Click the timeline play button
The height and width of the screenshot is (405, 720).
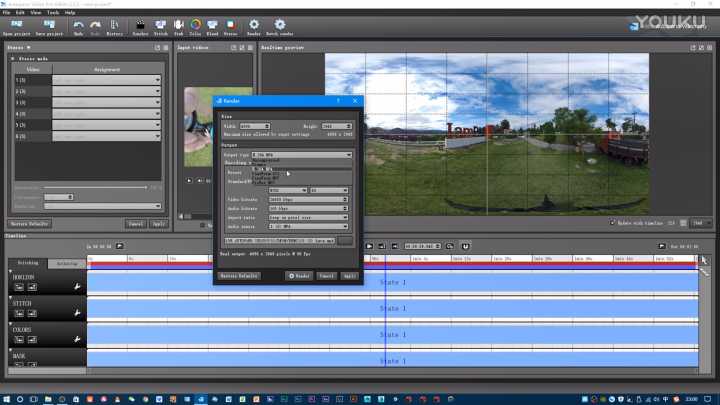369,246
